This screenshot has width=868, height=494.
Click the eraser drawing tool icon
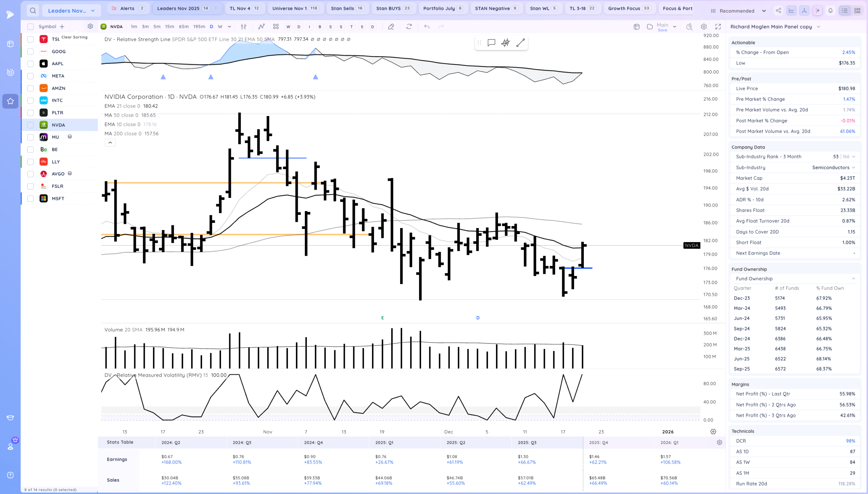point(391,26)
